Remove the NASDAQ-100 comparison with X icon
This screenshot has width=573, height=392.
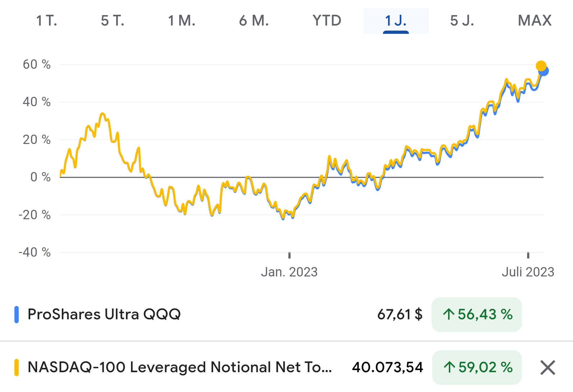coord(547,368)
